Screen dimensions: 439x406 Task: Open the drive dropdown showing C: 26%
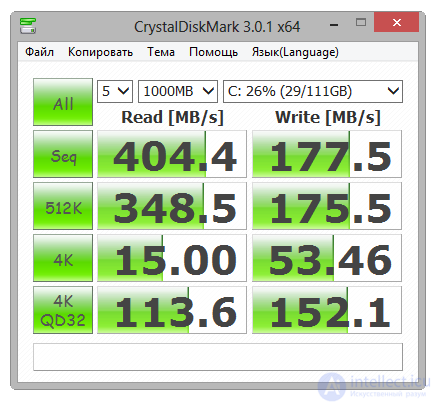tap(313, 91)
